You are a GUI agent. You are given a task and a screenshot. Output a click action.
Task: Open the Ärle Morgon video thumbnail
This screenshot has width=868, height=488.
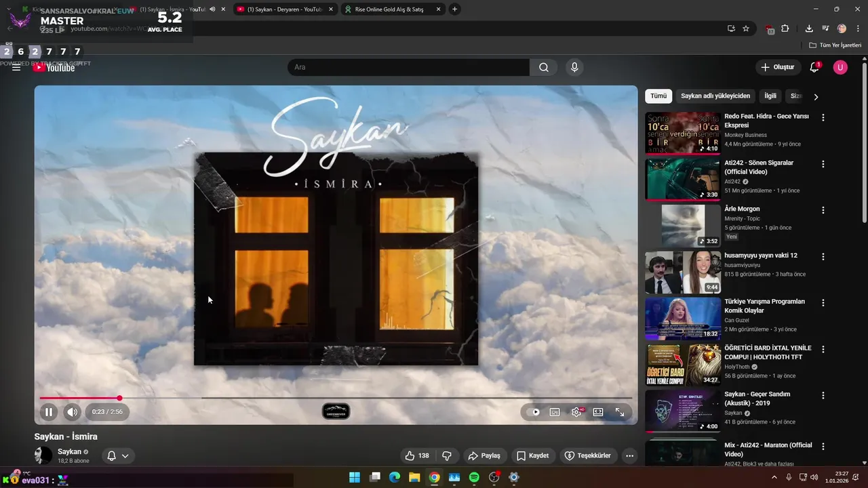(683, 226)
